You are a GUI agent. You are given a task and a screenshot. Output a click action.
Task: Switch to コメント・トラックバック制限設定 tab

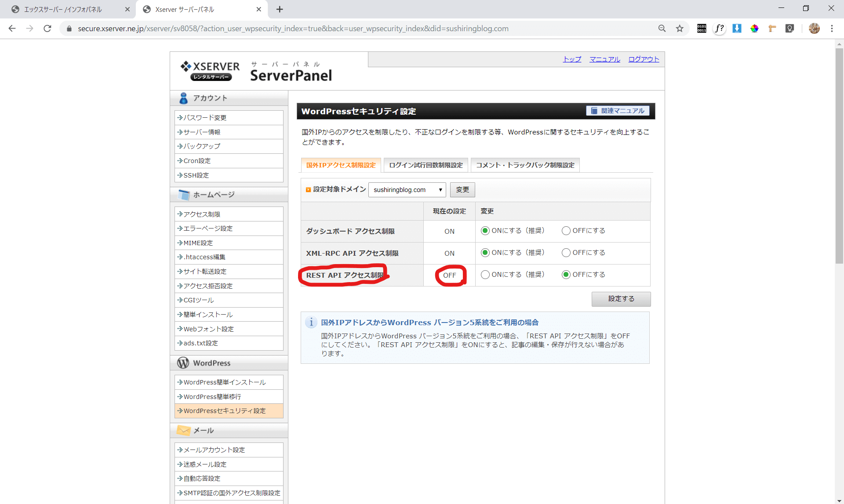(525, 165)
